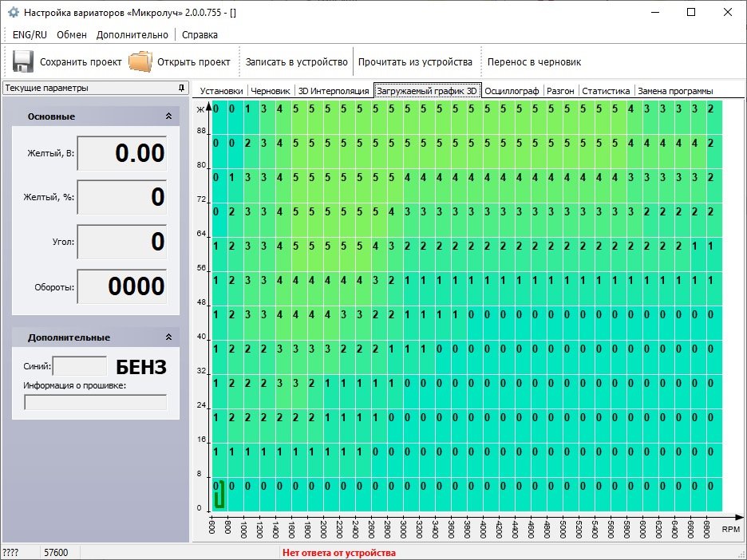
Task: Switch to the Статистика tab
Action: tap(606, 91)
